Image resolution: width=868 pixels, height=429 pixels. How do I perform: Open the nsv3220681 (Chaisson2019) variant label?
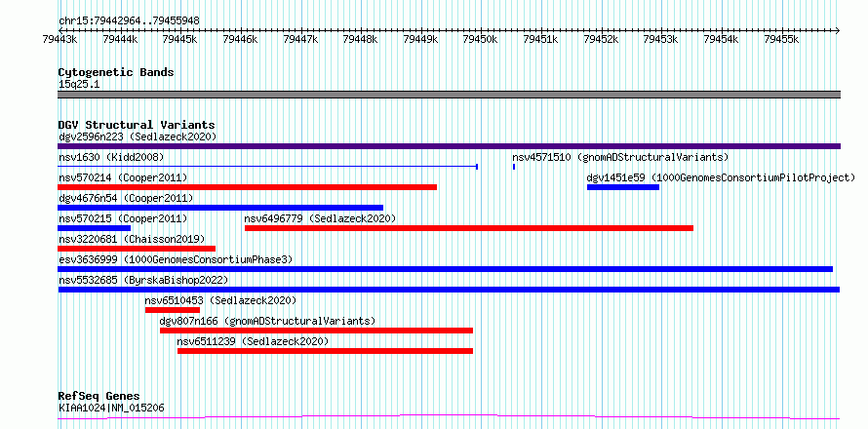pyautogui.click(x=132, y=239)
